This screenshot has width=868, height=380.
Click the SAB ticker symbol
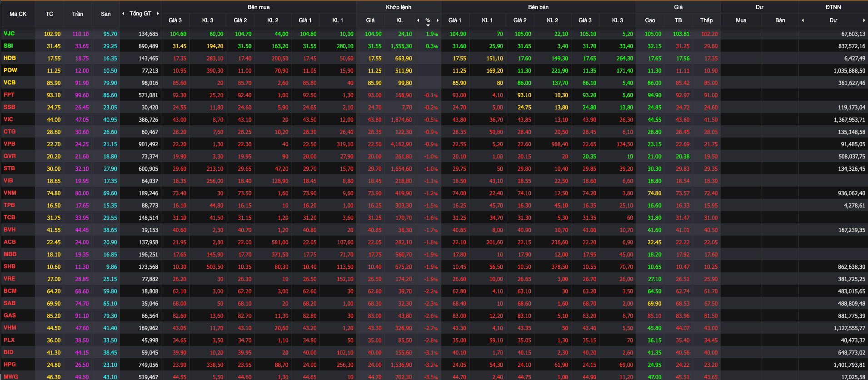[x=10, y=303]
